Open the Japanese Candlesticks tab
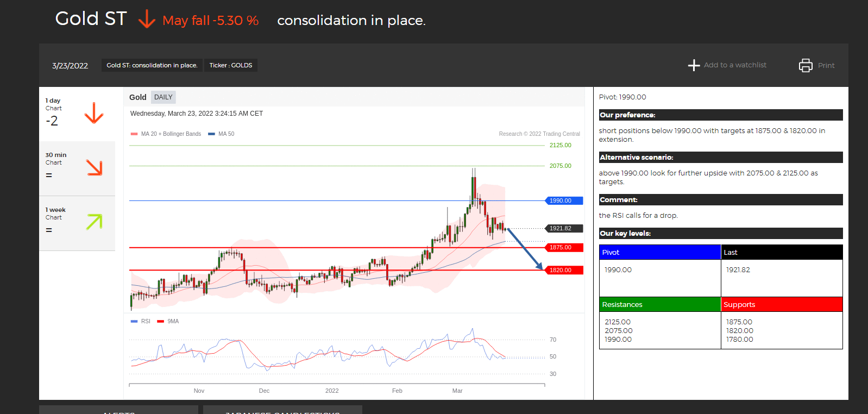This screenshot has height=414, width=868. 282,410
